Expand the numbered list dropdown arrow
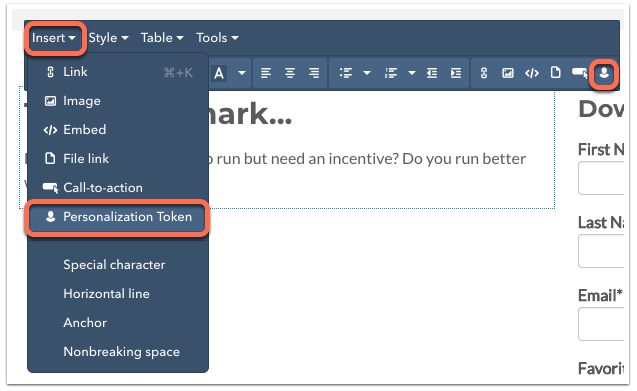Viewport: 637px width, 391px height. point(412,74)
